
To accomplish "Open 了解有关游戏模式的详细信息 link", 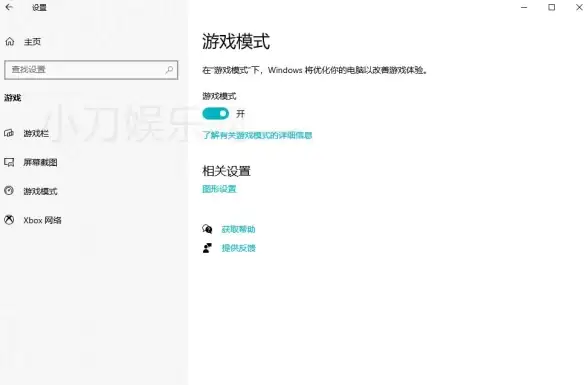I will pos(257,135).
